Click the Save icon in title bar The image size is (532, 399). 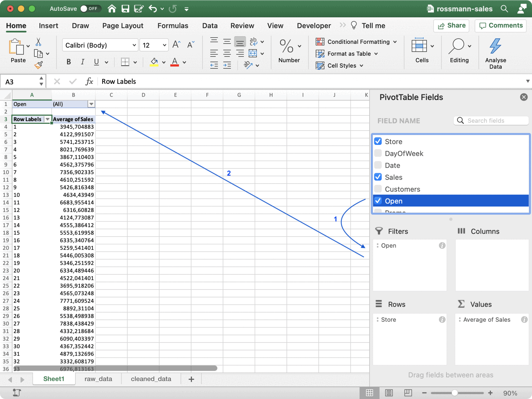pyautogui.click(x=125, y=9)
